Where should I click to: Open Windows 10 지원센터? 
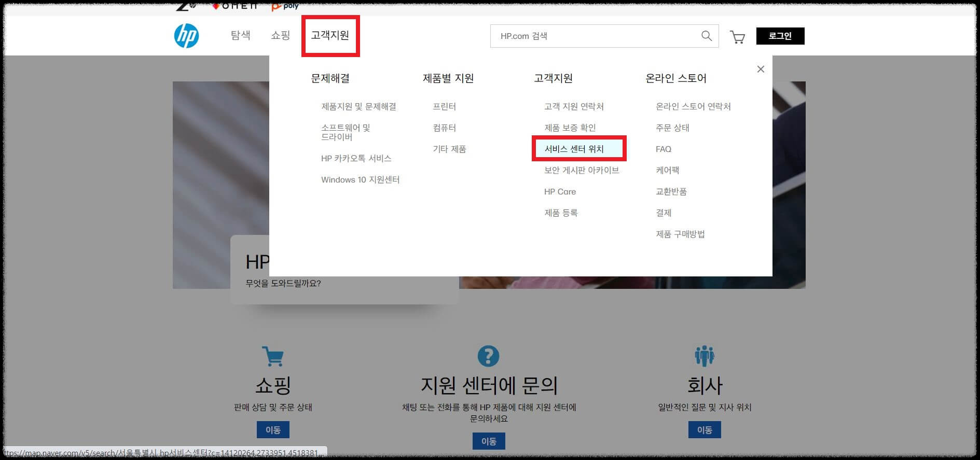(360, 179)
